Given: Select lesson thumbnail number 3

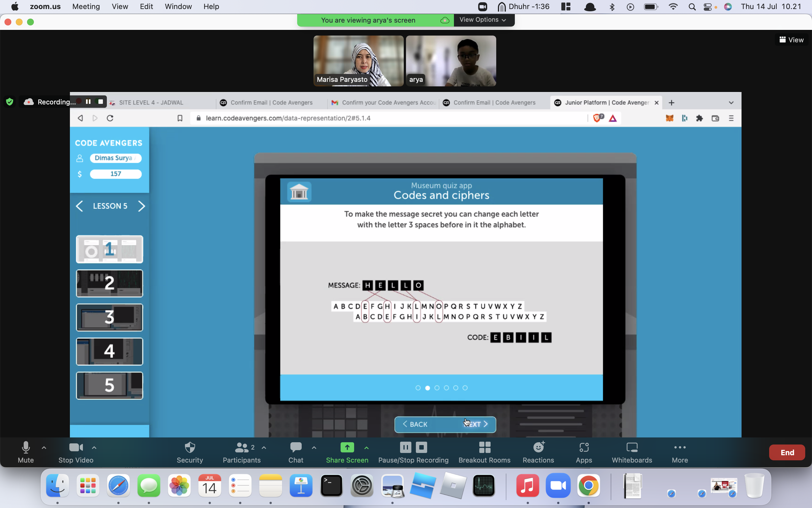Looking at the screenshot, I should (109, 317).
